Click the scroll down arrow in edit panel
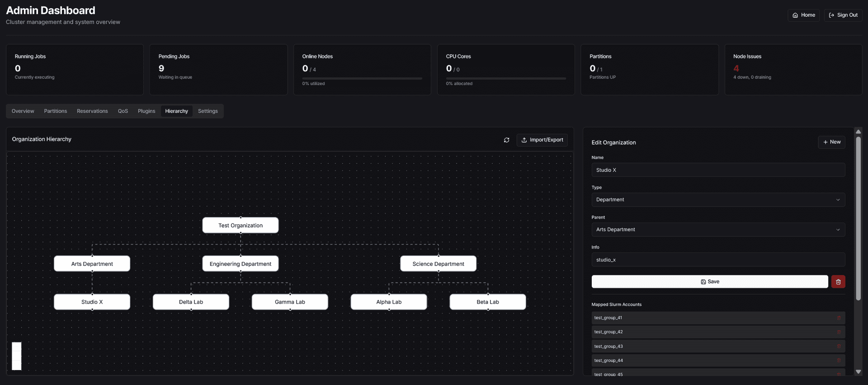 858,372
